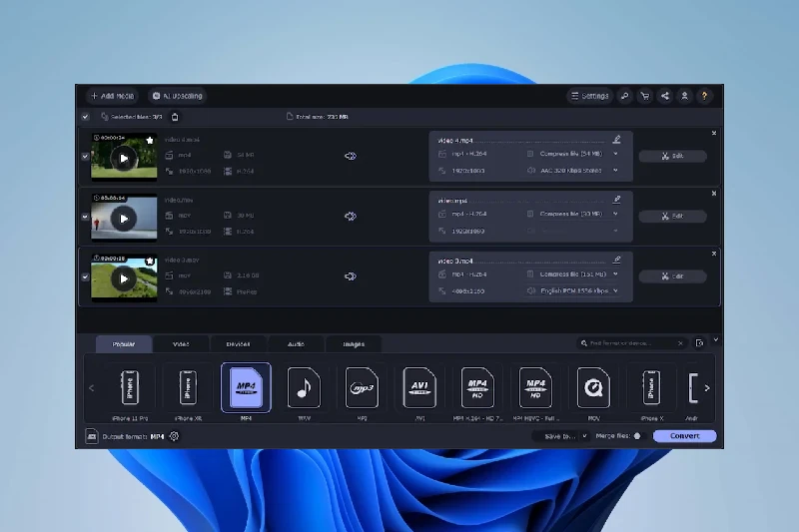
Task: Click the output format file icon at bottom left
Action: click(92, 436)
